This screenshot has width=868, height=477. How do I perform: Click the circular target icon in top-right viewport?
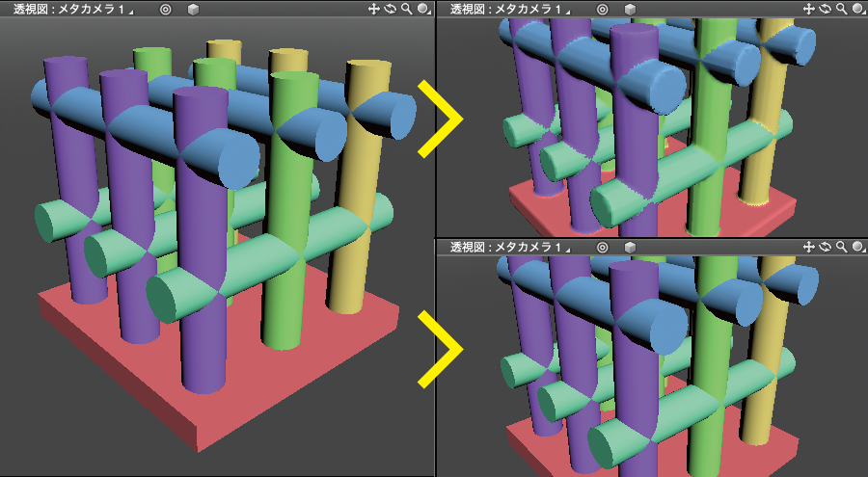pos(602,9)
